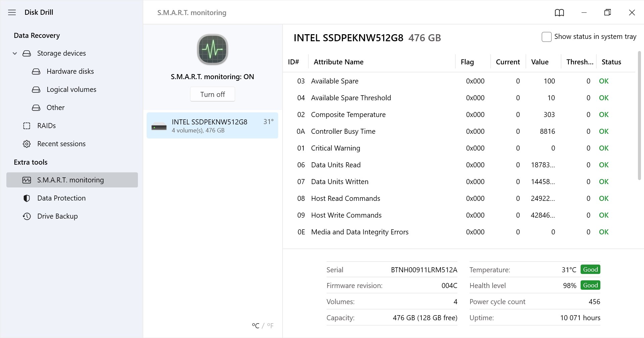The image size is (644, 338).
Task: Click Composite Temperature value 303
Action: (x=549, y=115)
